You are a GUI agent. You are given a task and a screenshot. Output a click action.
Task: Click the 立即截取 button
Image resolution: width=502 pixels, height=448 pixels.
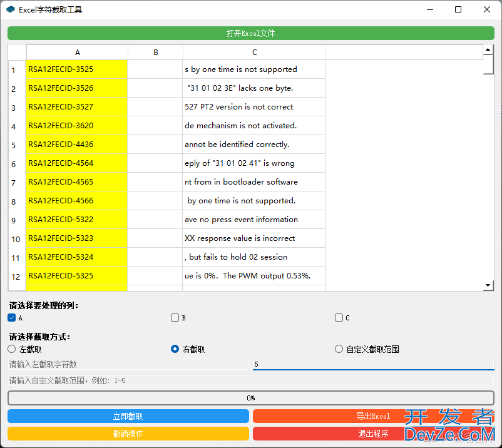pos(128,416)
